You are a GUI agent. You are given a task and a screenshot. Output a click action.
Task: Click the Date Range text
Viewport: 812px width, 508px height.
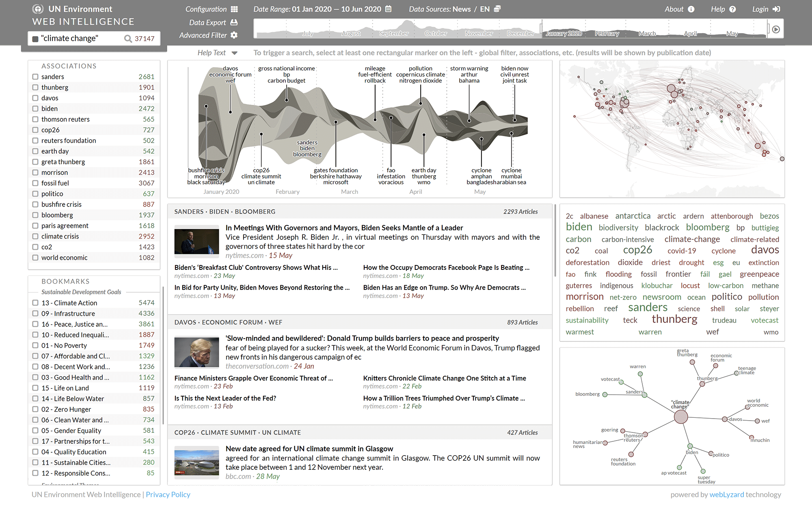tap(317, 9)
